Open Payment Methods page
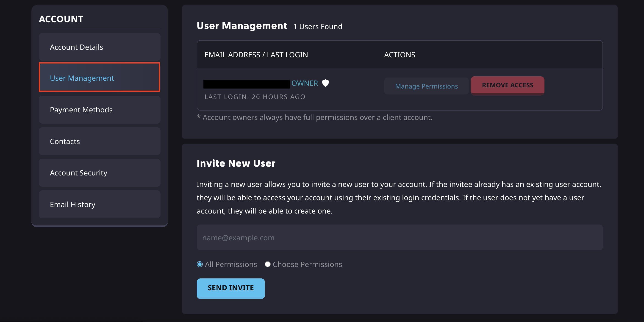The image size is (644, 322). coord(100,110)
